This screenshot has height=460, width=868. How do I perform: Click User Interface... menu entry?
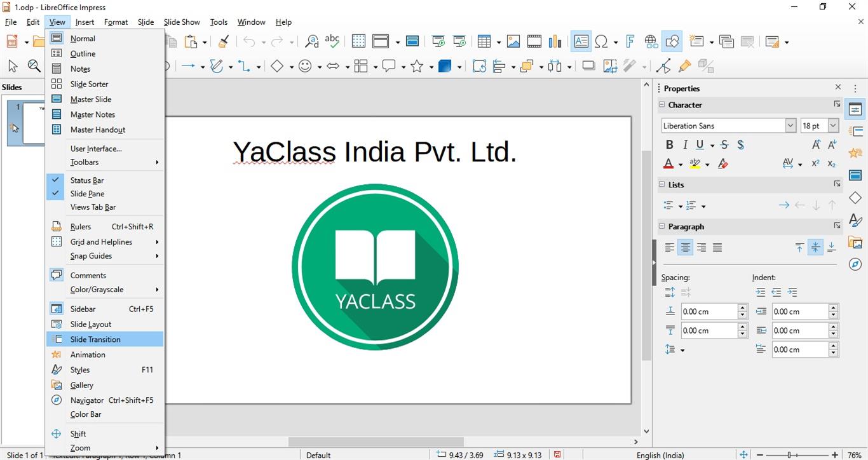(96, 149)
